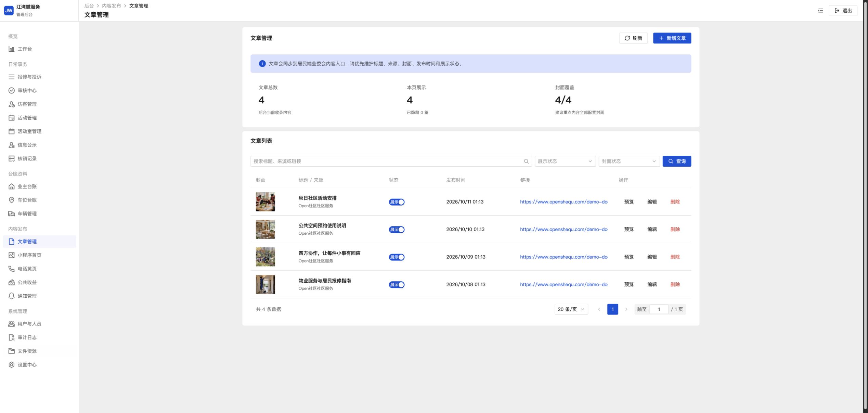Toggle 展示 switch for 秋日社区活动安排
The width and height of the screenshot is (868, 413).
pos(397,202)
